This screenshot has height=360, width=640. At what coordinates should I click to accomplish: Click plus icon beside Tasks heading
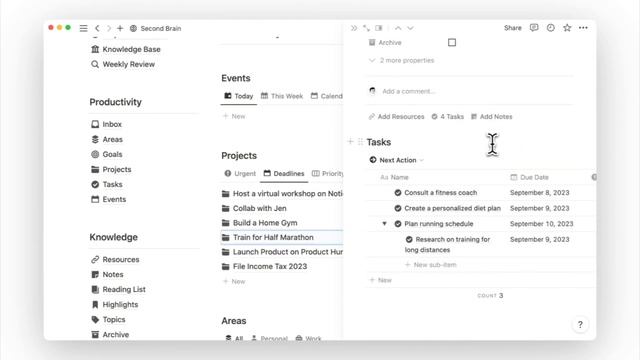point(350,142)
